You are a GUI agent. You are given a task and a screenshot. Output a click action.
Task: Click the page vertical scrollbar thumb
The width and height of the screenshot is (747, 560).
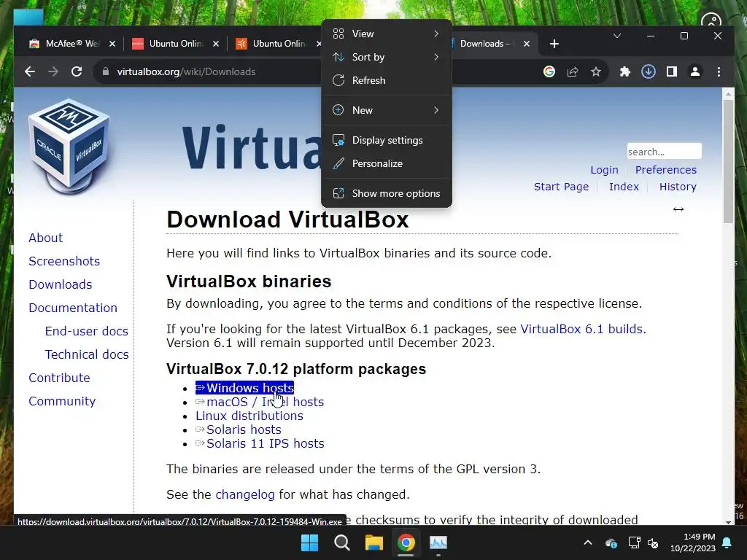click(728, 161)
